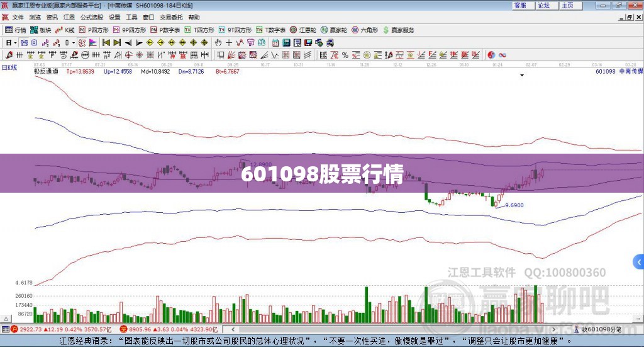Click the 日K线 label

9,67
